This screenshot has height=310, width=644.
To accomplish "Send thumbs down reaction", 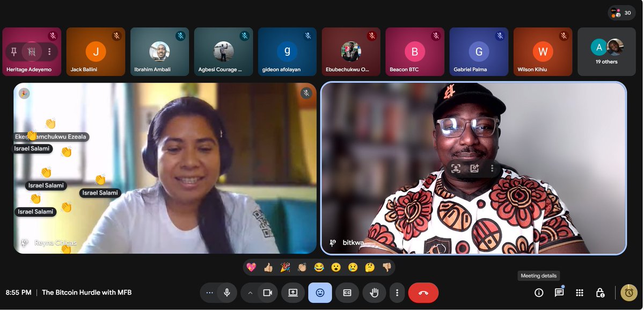I will 387,267.
